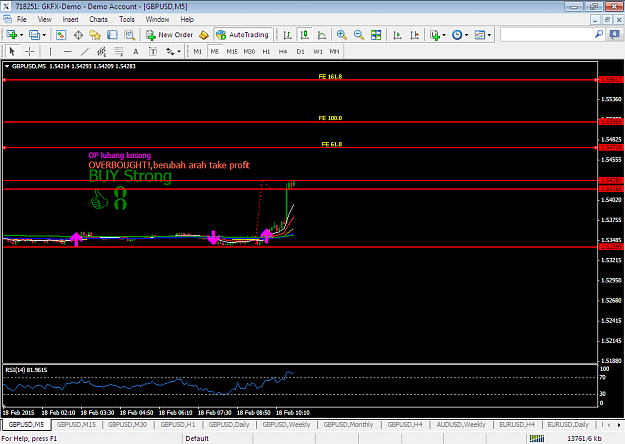This screenshot has width=625, height=444.
Task: Switch chart to line chart mode
Action: [x=322, y=35]
